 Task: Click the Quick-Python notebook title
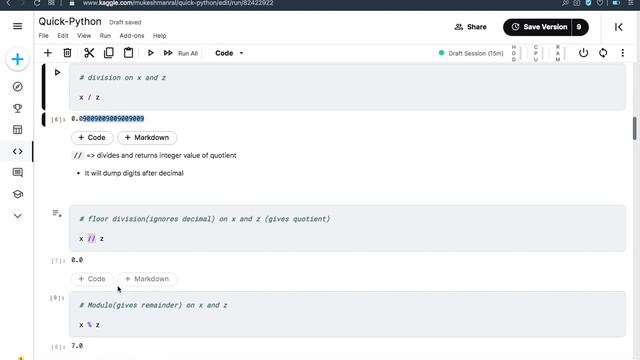[x=70, y=22]
